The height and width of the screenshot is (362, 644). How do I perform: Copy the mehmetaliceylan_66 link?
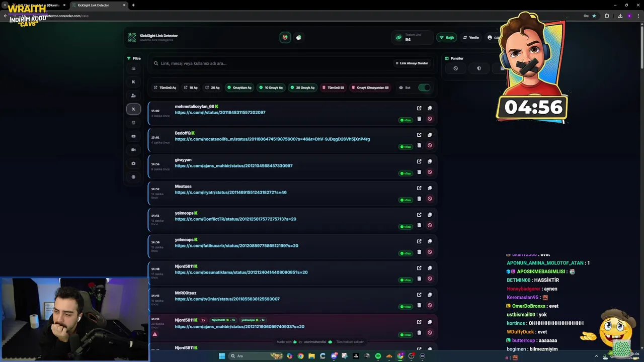point(430,108)
